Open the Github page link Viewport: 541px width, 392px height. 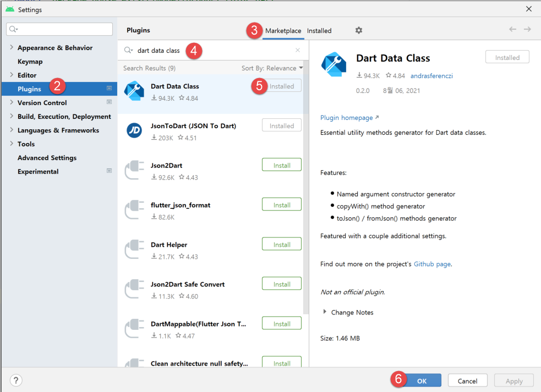coord(432,264)
